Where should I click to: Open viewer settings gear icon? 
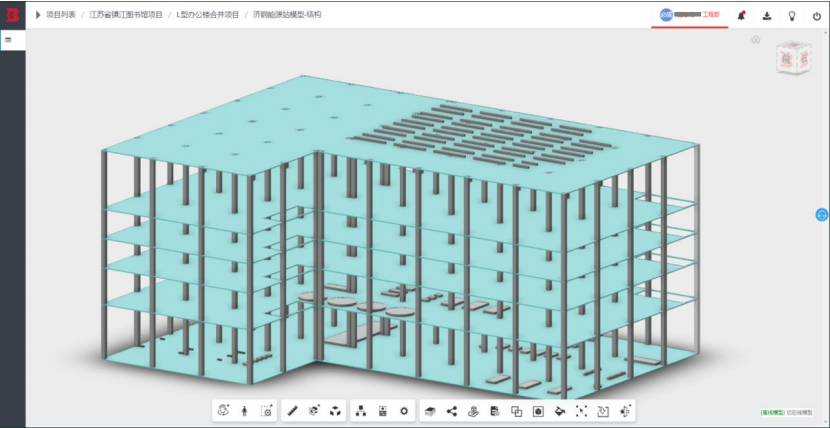pos(404,411)
